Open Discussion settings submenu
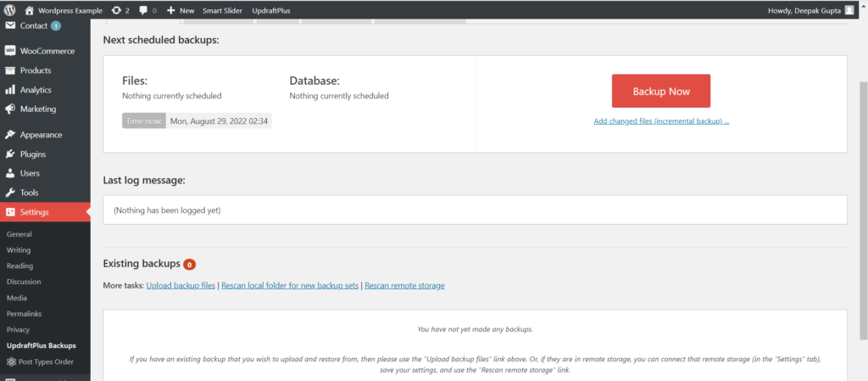Viewport: 868px width, 381px height. [x=25, y=282]
